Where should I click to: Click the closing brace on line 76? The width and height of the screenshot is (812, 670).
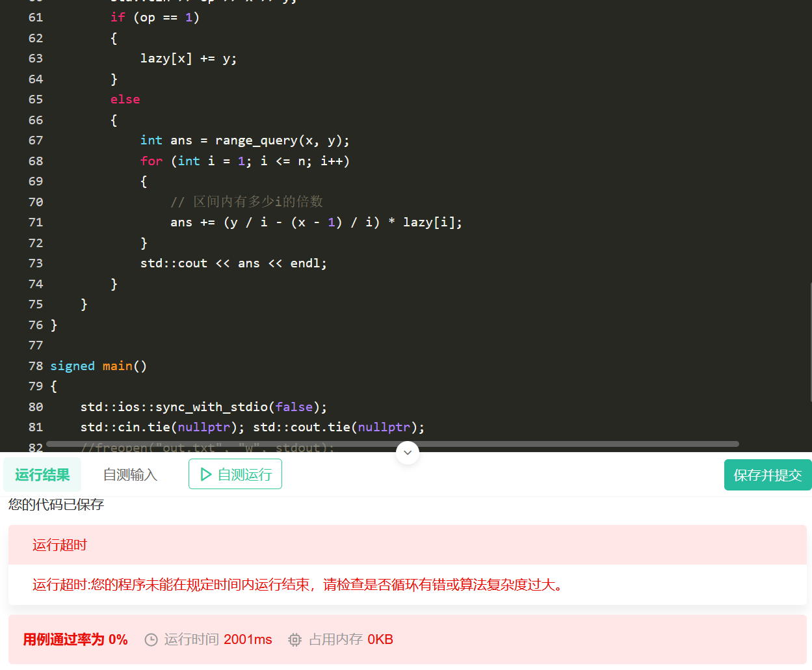click(x=54, y=325)
